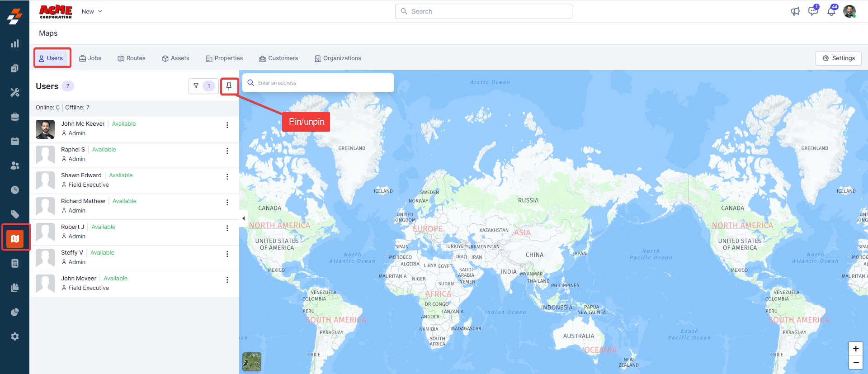Viewport: 868px width, 374px height.
Task: Click the Offline: 7 status text
Action: (x=77, y=108)
